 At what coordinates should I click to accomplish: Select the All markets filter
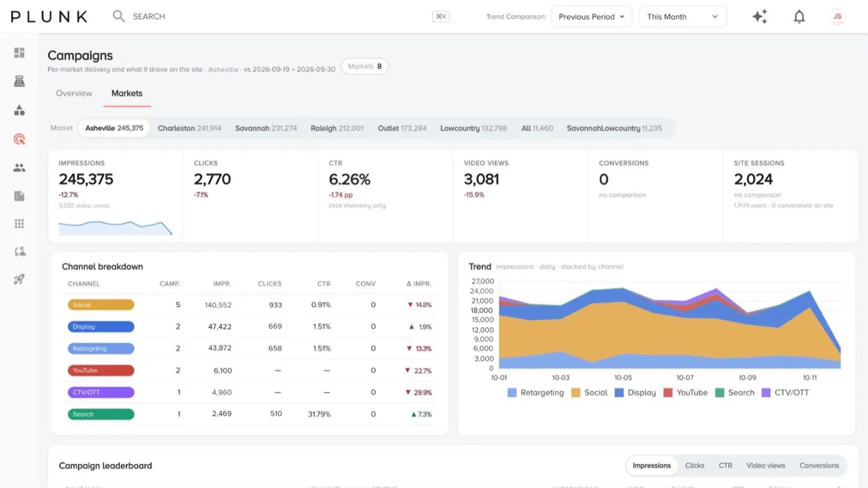[537, 128]
